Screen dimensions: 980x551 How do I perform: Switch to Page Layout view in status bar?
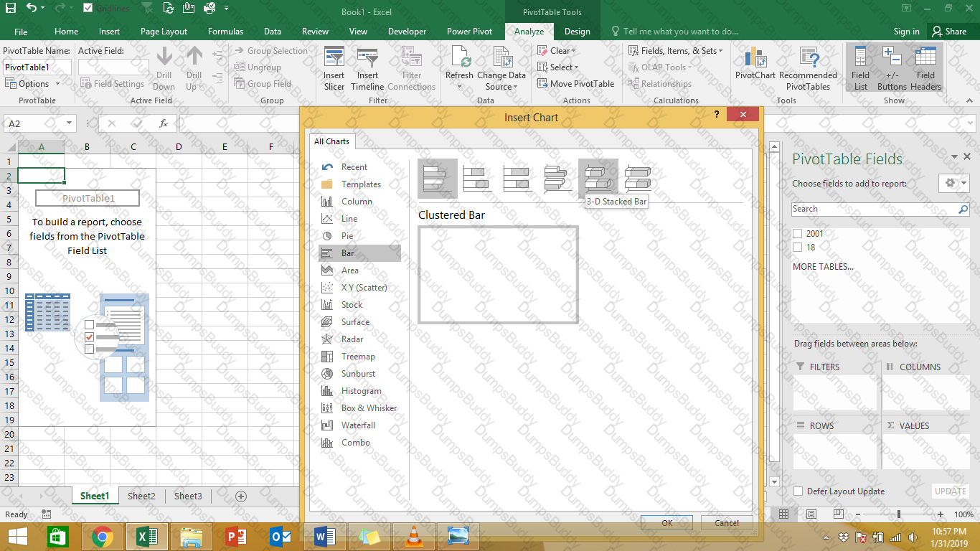[811, 514]
